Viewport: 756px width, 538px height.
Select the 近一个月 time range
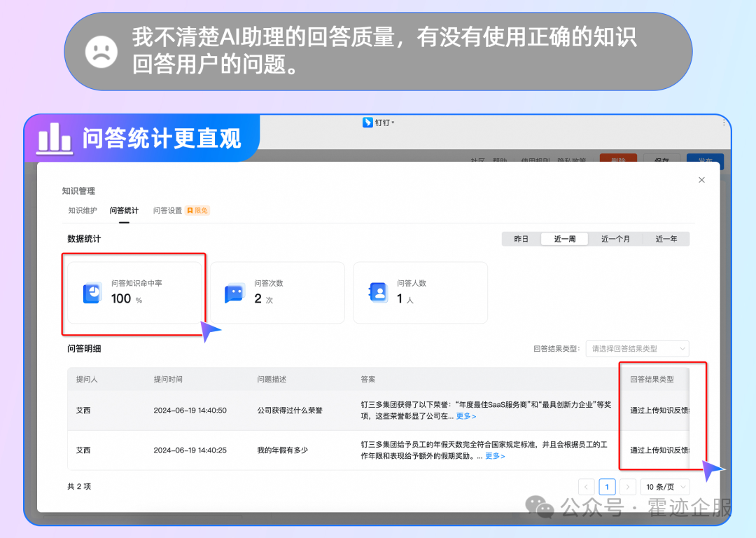point(615,239)
